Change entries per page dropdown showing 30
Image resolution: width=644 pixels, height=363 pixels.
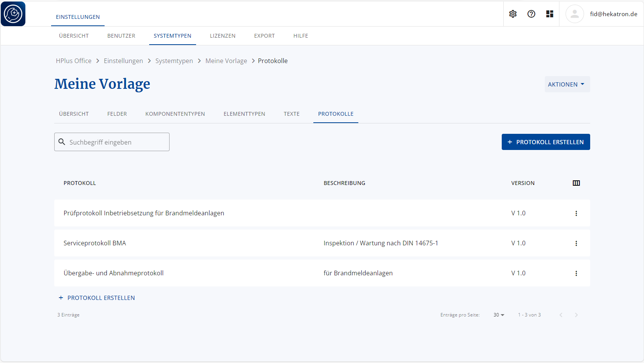click(x=499, y=315)
